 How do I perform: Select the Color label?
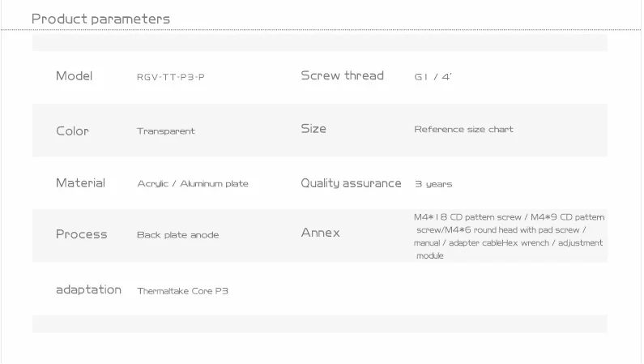pyautogui.click(x=72, y=131)
